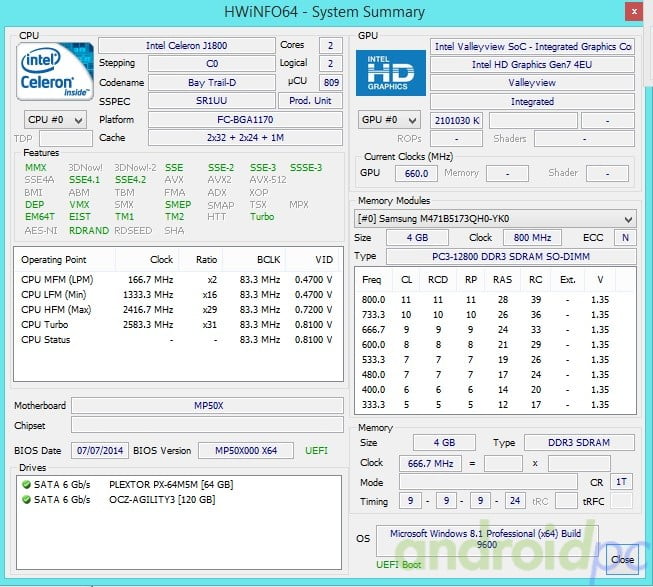Viewport: 653px width, 587px height.
Task: Click the empty Chipset field
Action: [x=207, y=425]
